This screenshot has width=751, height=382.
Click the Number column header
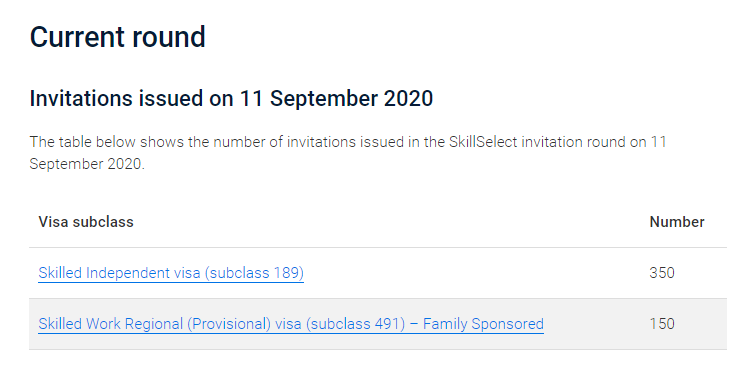(x=677, y=222)
